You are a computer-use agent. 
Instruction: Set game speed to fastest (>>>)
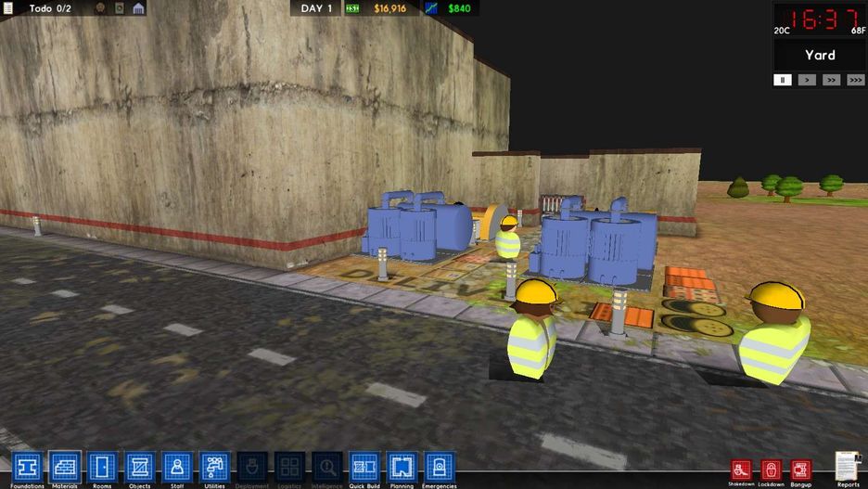click(x=856, y=80)
